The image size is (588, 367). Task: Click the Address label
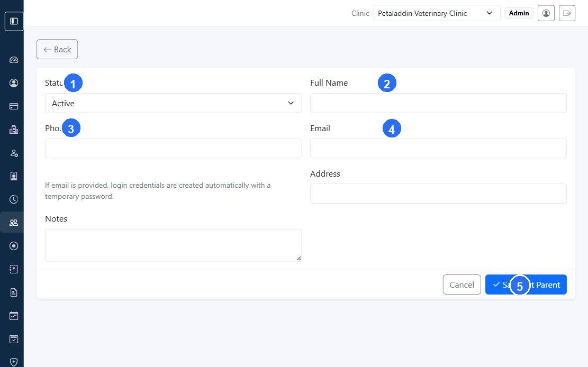coord(325,173)
